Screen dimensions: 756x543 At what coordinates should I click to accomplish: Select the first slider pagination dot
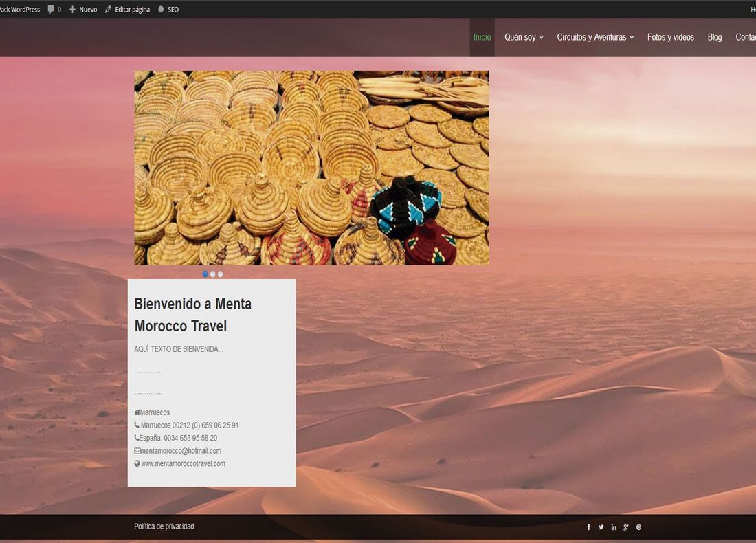pos(205,274)
